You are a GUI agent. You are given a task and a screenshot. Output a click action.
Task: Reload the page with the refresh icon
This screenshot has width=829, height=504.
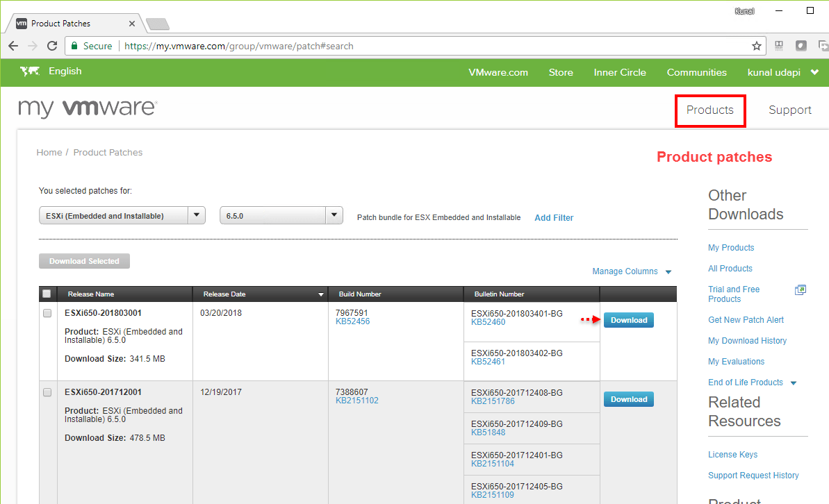click(x=52, y=46)
